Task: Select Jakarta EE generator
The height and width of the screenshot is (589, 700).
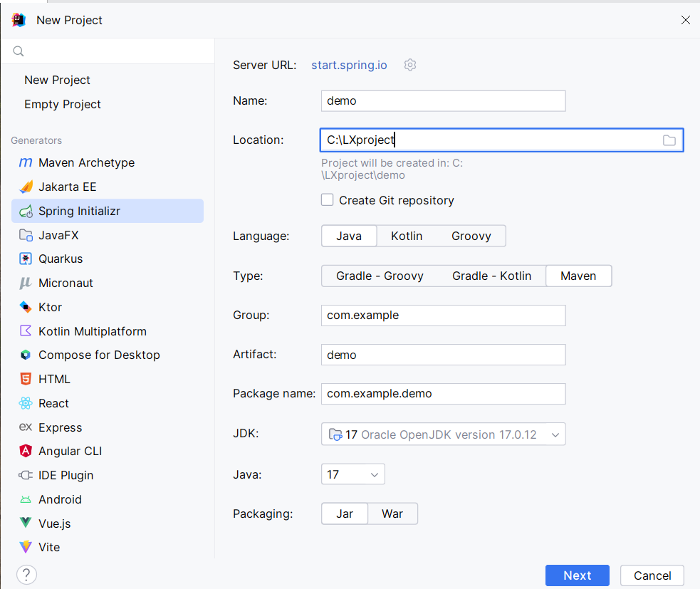Action: click(108, 187)
